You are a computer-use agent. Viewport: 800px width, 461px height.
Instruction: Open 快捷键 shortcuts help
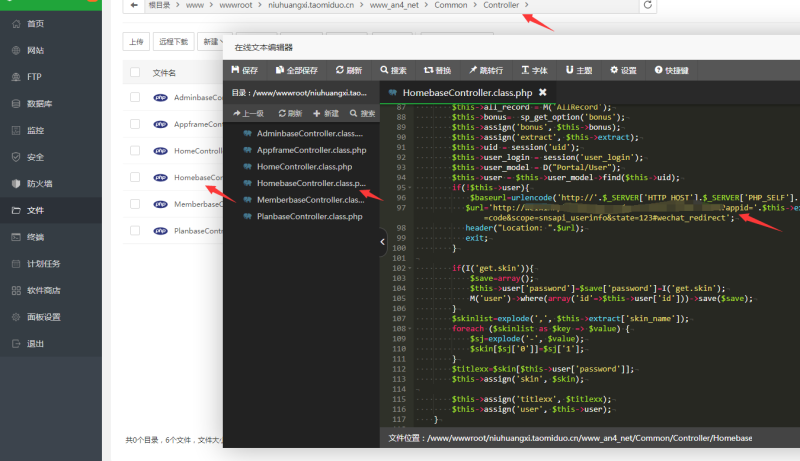671,70
